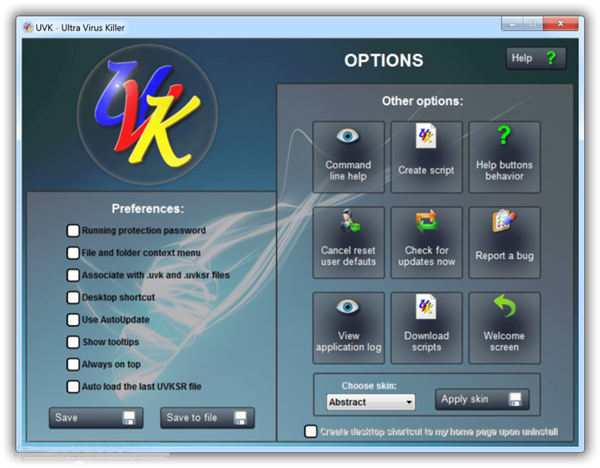Viewport: 600px width, 468px height.
Task: Enable Running protection password checkbox
Action: pos(73,231)
